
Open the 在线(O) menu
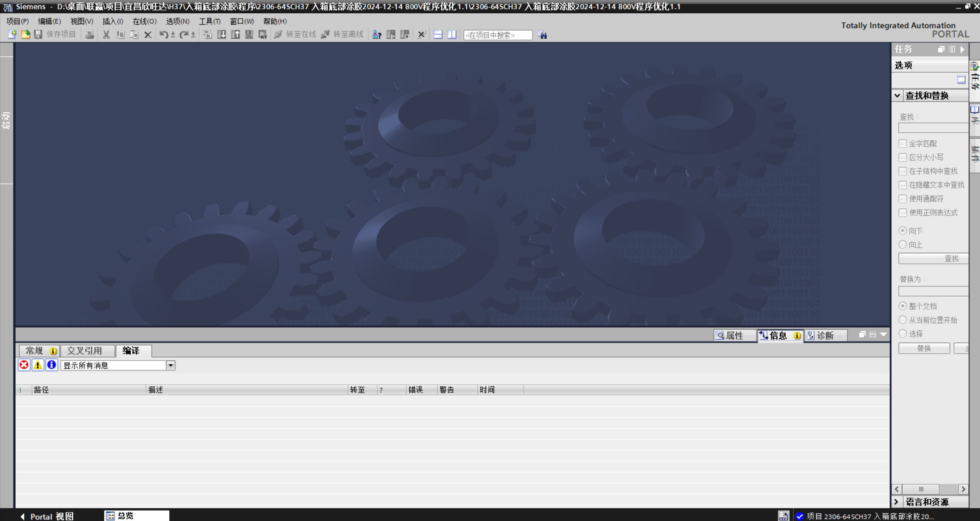point(144,21)
